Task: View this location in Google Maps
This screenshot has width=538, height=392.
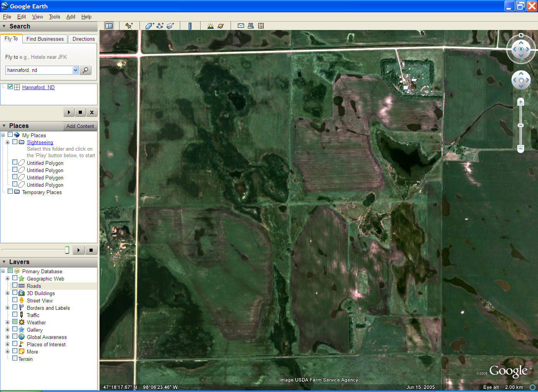Action: tap(261, 26)
